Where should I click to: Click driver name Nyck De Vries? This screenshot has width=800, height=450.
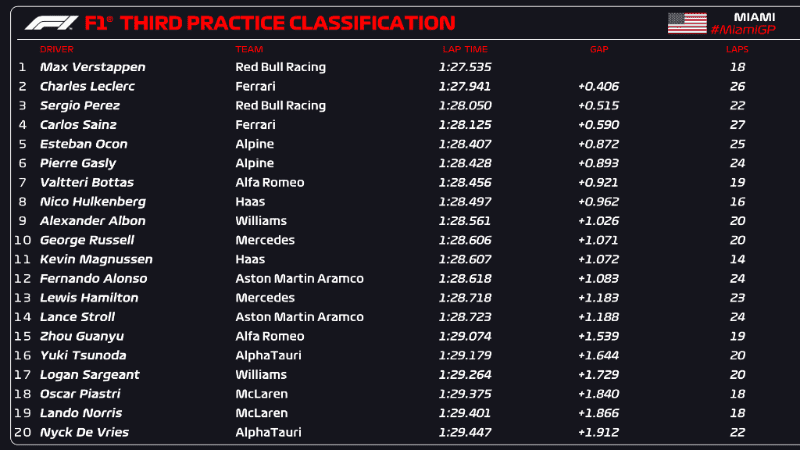[x=84, y=433]
